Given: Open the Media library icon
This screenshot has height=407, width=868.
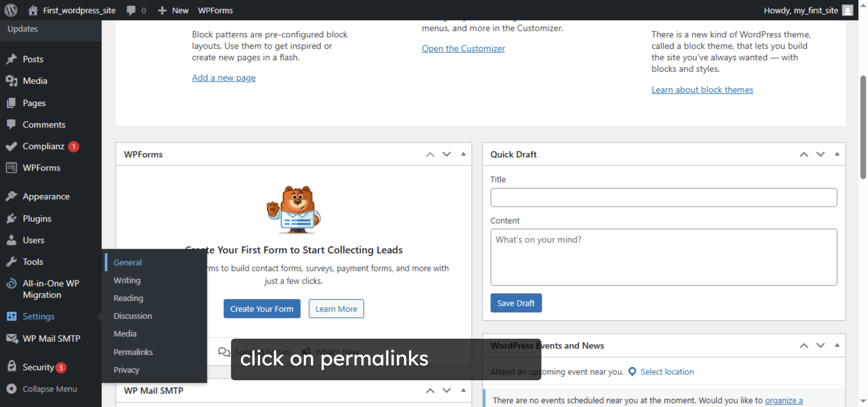Looking at the screenshot, I should click(12, 81).
